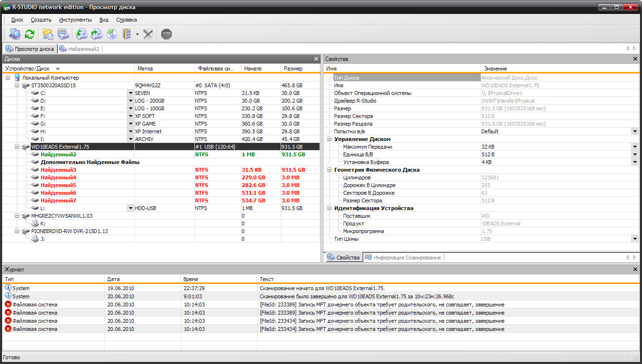
Task: Open the Инструменты menu
Action: 75,20
